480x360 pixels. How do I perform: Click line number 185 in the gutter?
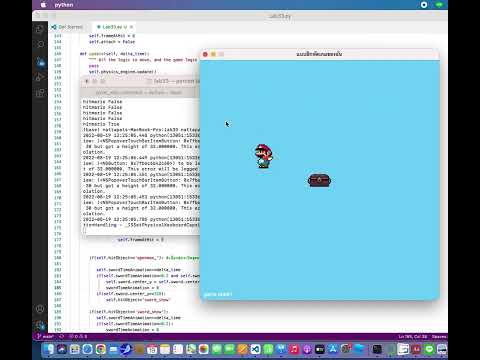coord(58,288)
